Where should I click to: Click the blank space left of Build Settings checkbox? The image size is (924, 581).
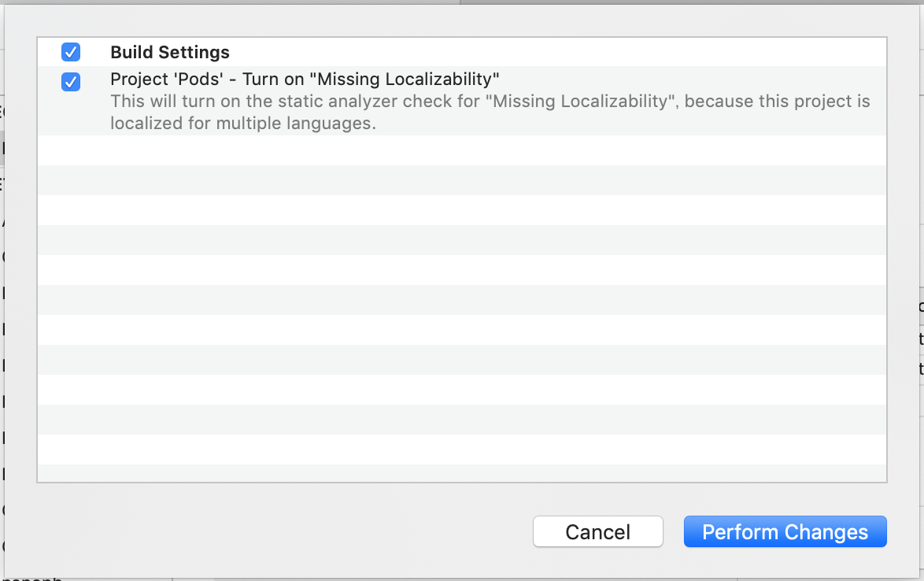pyautogui.click(x=49, y=53)
